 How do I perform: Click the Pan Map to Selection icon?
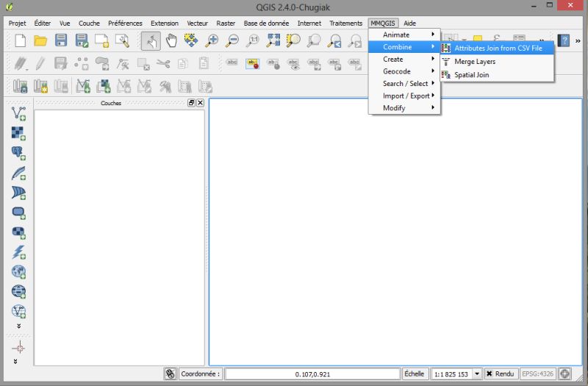click(x=191, y=40)
